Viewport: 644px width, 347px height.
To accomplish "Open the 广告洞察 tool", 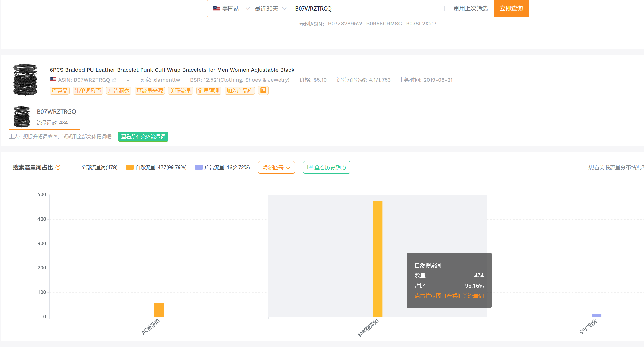I will click(x=118, y=90).
